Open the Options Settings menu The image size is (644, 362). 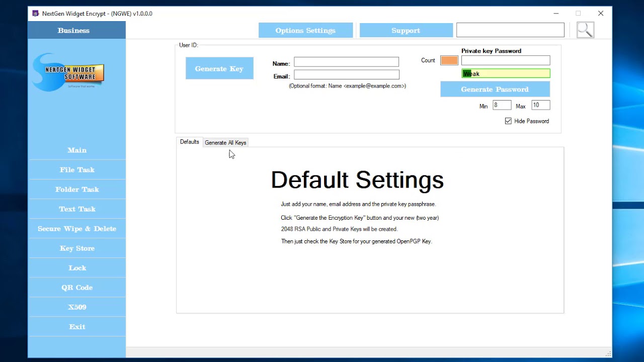[x=305, y=30]
